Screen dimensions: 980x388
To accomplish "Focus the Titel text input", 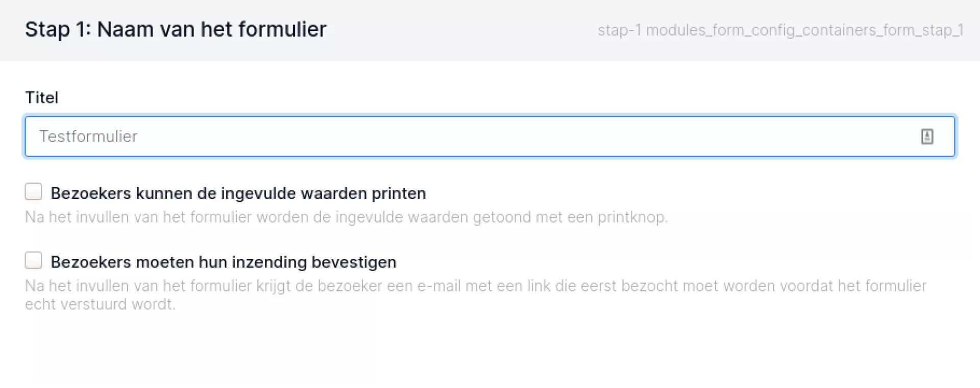I will click(459, 137).
